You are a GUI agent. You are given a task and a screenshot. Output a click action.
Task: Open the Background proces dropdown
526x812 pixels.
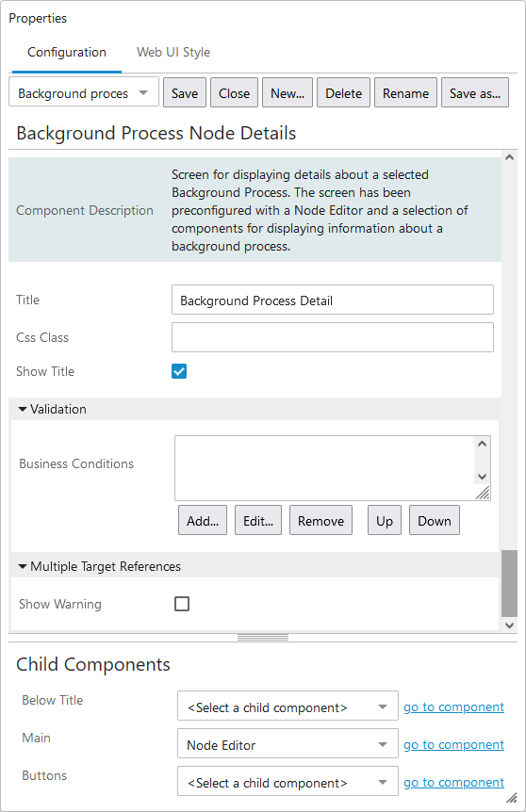pyautogui.click(x=84, y=92)
